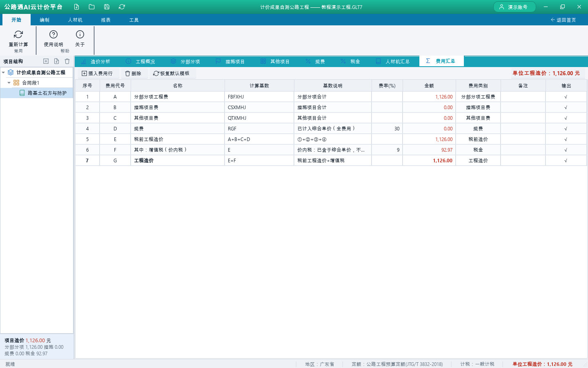Click the 金额 column header

point(429,86)
